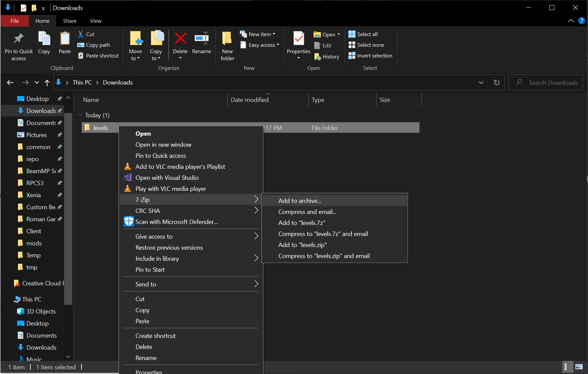Open RPCS3 in Quick access

click(x=35, y=183)
